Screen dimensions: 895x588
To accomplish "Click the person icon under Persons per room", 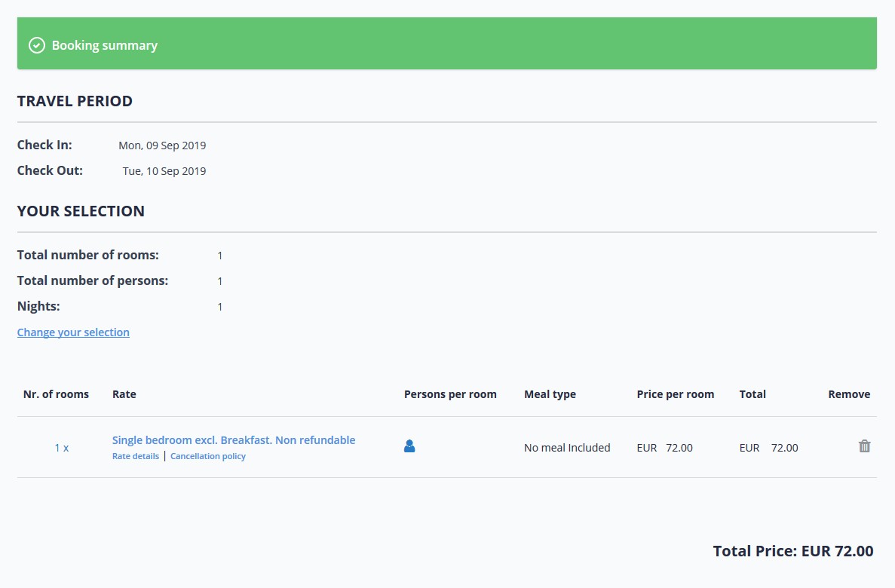I will [409, 446].
